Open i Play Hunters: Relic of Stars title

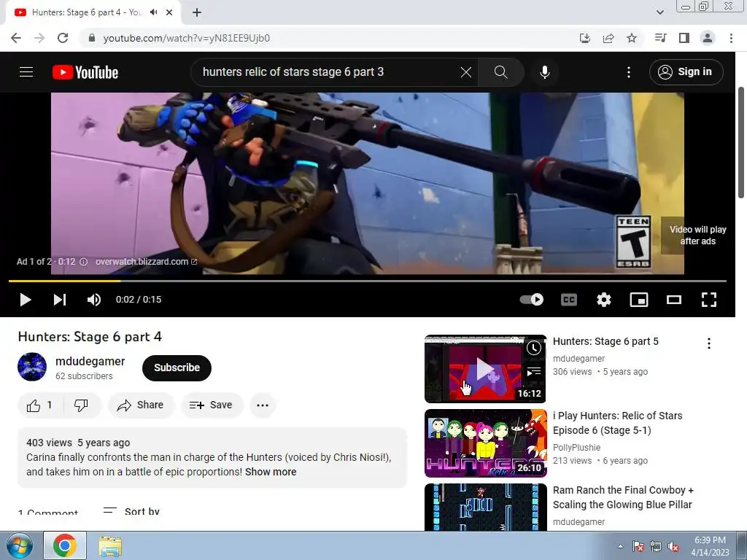click(x=617, y=423)
